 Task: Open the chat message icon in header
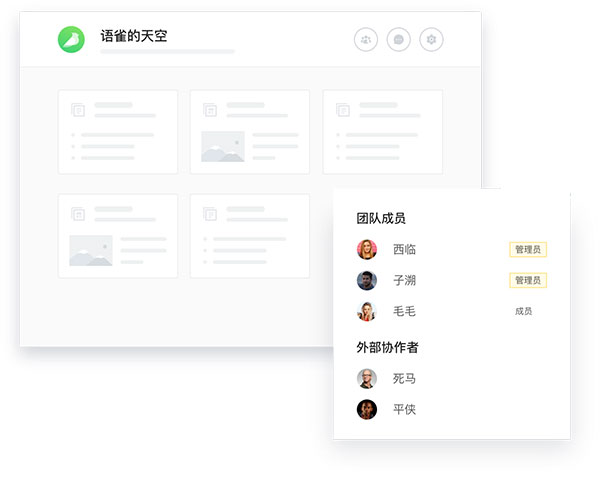[x=399, y=39]
